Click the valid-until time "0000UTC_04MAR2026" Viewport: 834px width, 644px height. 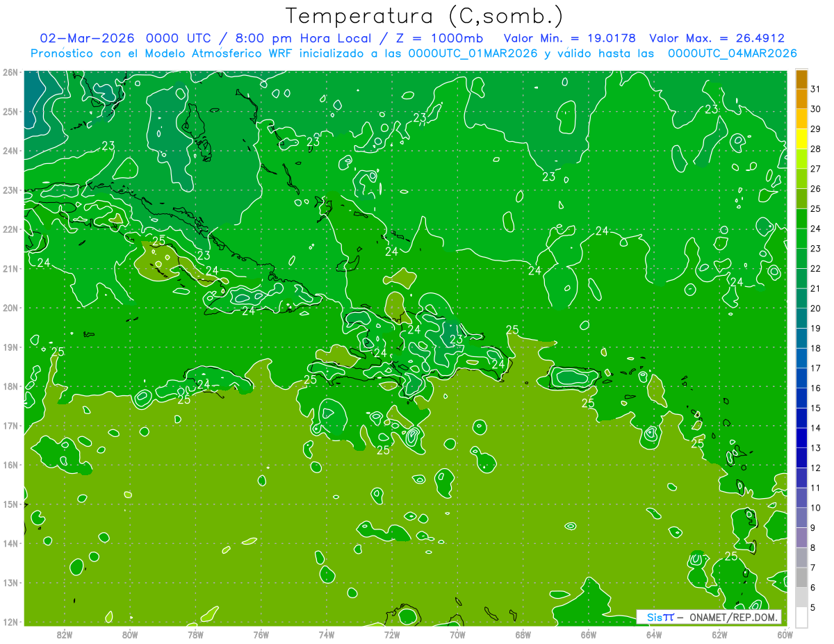pos(732,53)
